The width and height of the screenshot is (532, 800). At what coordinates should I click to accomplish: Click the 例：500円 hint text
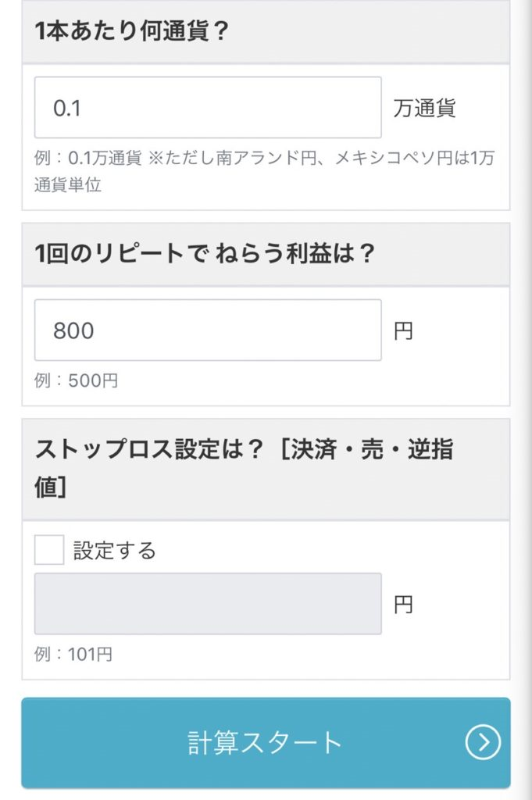(x=77, y=381)
